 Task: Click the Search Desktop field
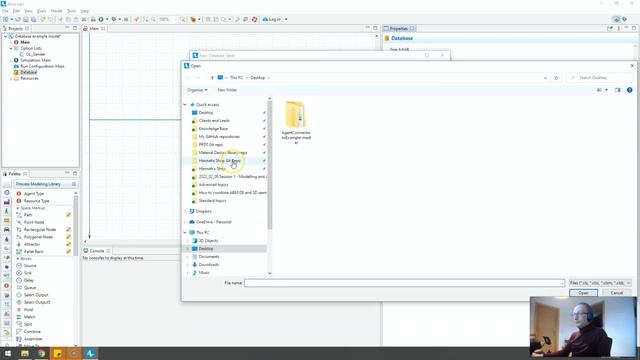(600, 78)
